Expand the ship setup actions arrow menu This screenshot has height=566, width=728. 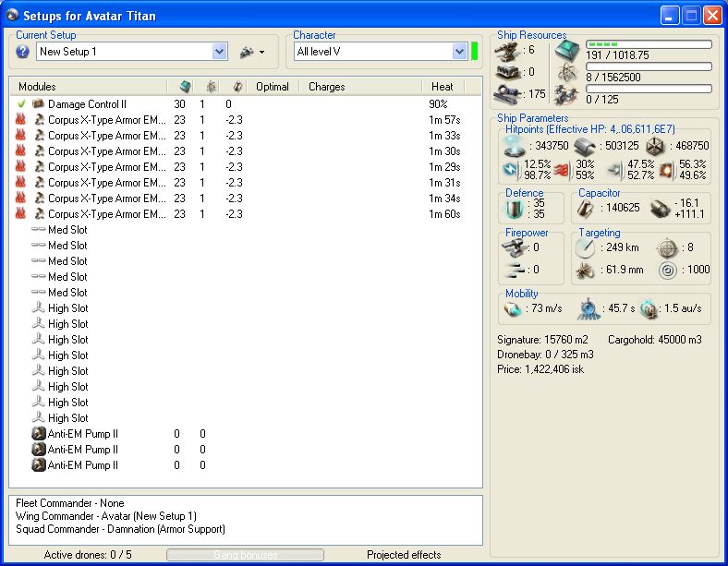tap(262, 53)
